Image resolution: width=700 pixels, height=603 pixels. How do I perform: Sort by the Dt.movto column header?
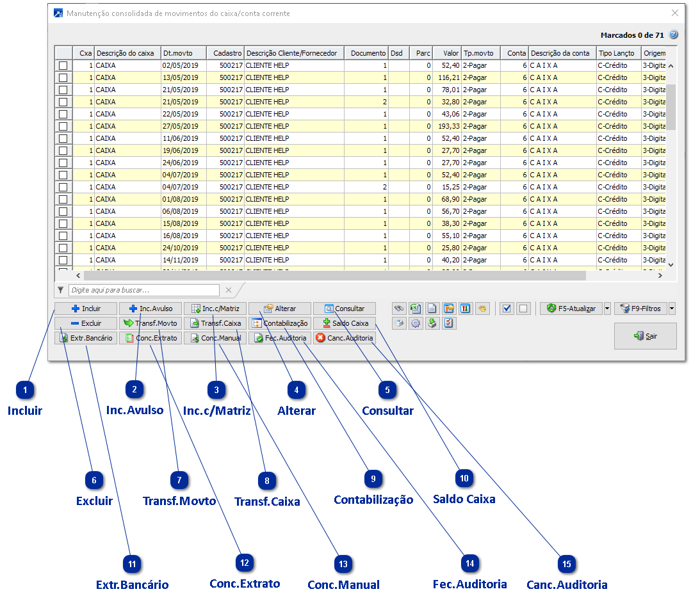pyautogui.click(x=183, y=53)
